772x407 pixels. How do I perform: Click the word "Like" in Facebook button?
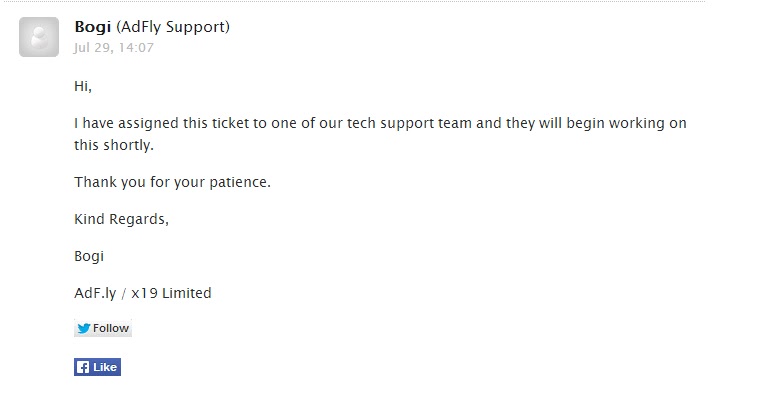105,367
